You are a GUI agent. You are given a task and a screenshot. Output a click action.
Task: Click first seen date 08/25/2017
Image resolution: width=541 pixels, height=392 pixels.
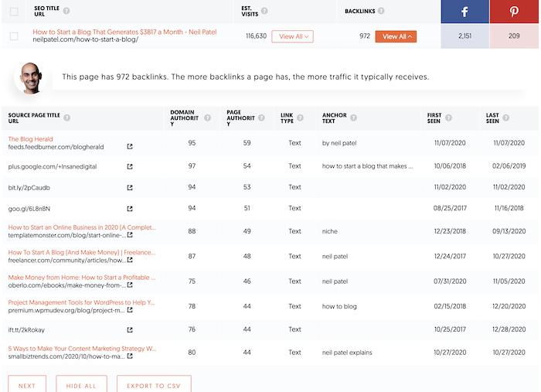point(450,208)
